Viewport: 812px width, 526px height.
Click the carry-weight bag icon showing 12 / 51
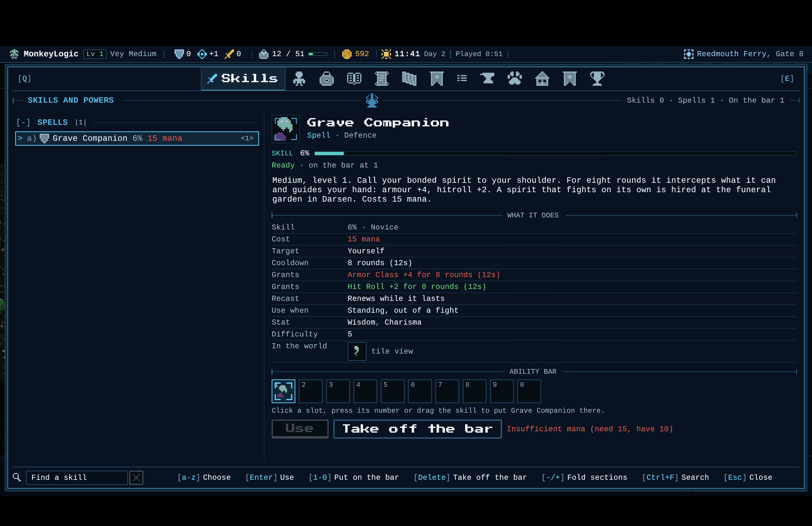[263, 54]
